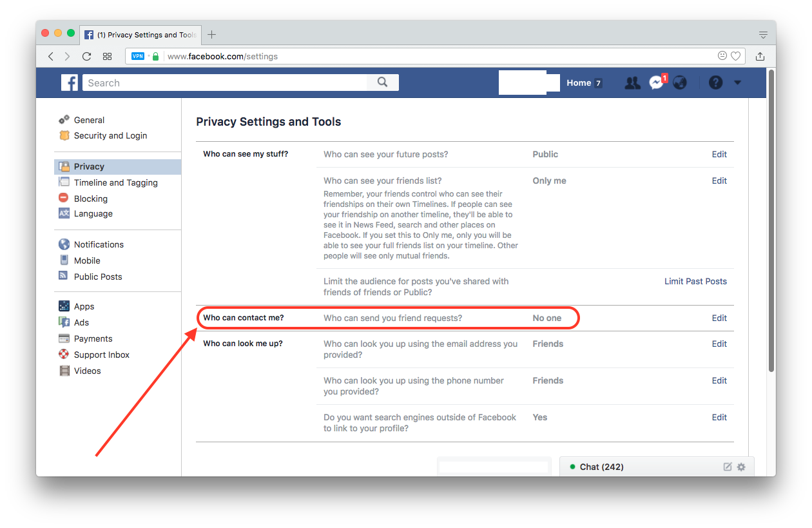Image resolution: width=812 pixels, height=528 pixels.
Task: Open Timeline and Tagging settings
Action: tap(115, 182)
